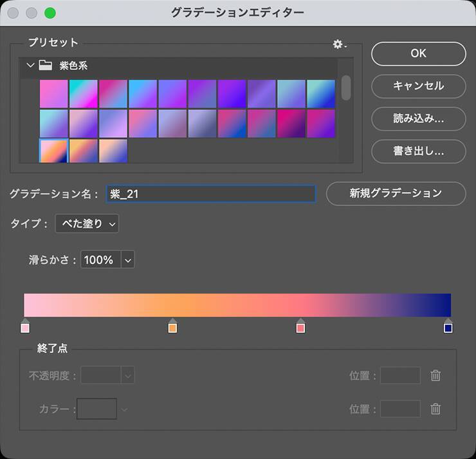The height and width of the screenshot is (459, 476).
Task: Collapse the 紫色系 preset folder
Action: click(30, 65)
